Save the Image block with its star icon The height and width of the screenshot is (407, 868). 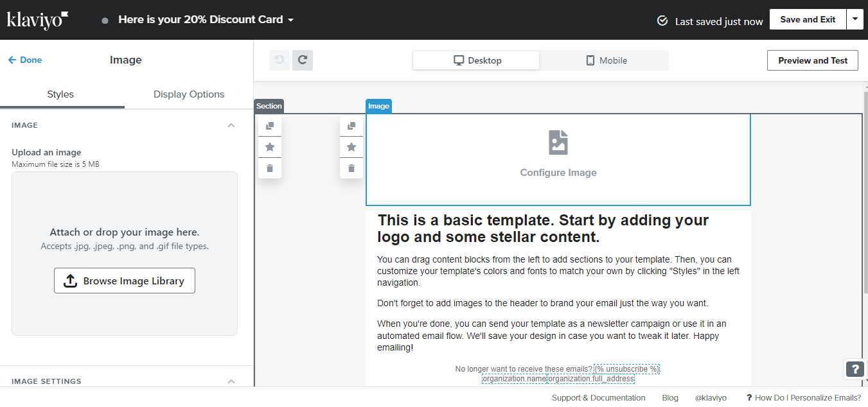351,147
